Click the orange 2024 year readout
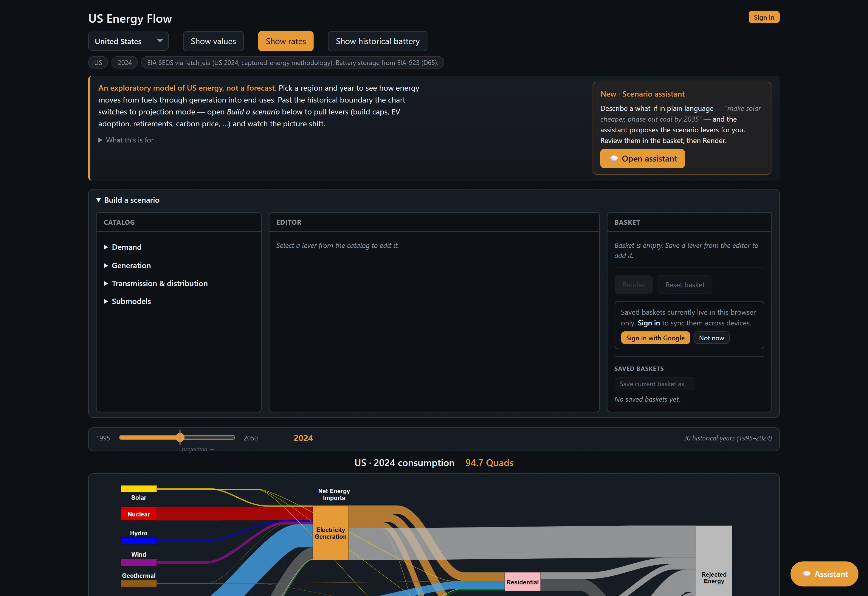Screen dimensions: 868x596 303,438
